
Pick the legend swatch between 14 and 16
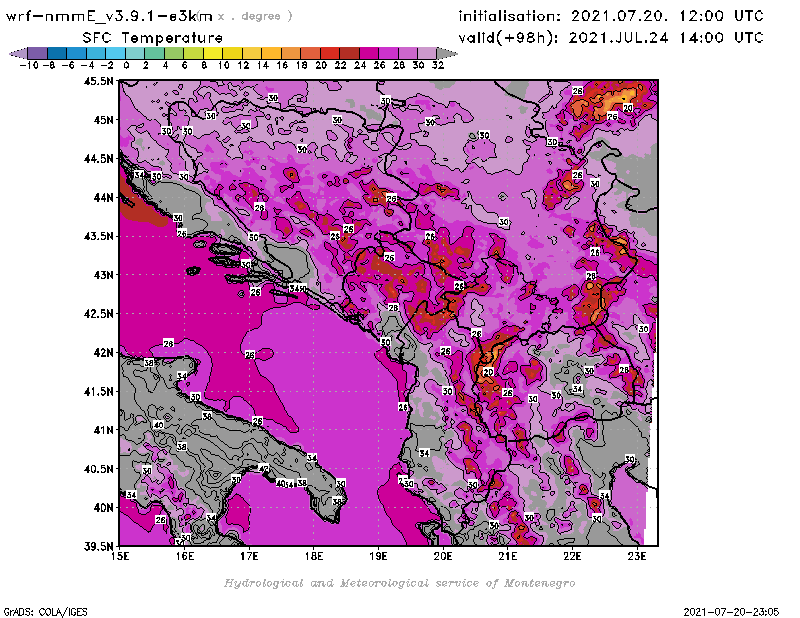click(271, 53)
